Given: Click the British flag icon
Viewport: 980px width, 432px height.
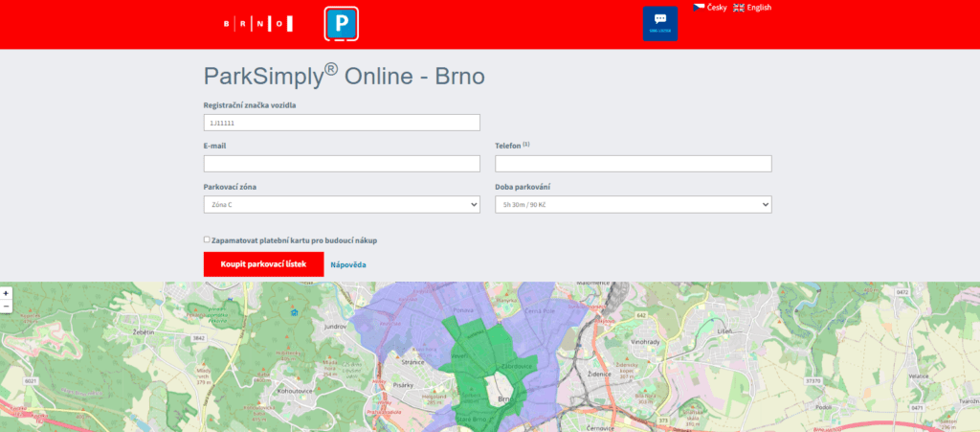Looking at the screenshot, I should [739, 8].
